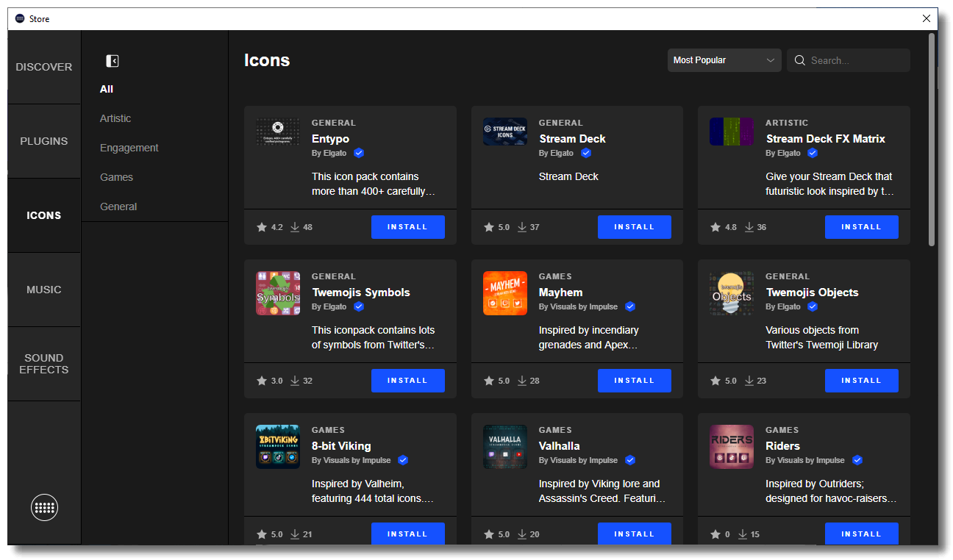Filter by Engagement category
This screenshot has height=560, width=953.
[129, 148]
